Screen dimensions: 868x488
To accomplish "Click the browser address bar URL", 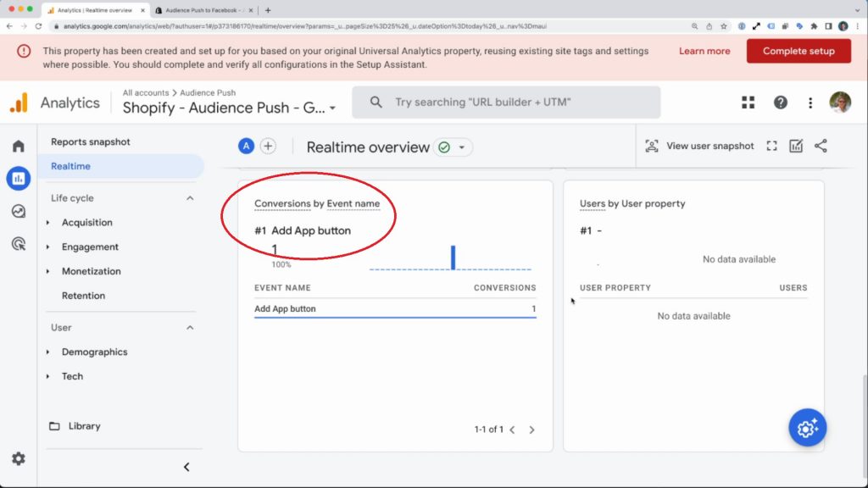I will coord(304,26).
